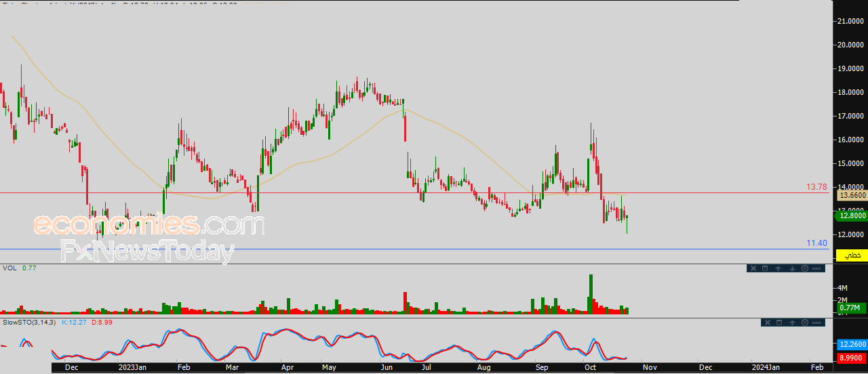Open SlowSTO panel settings gear

[x=805, y=323]
